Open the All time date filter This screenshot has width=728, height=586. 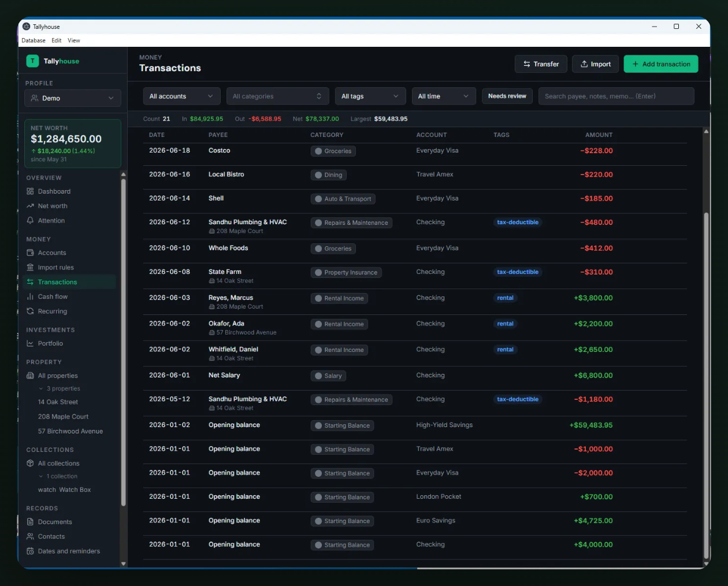(x=444, y=97)
